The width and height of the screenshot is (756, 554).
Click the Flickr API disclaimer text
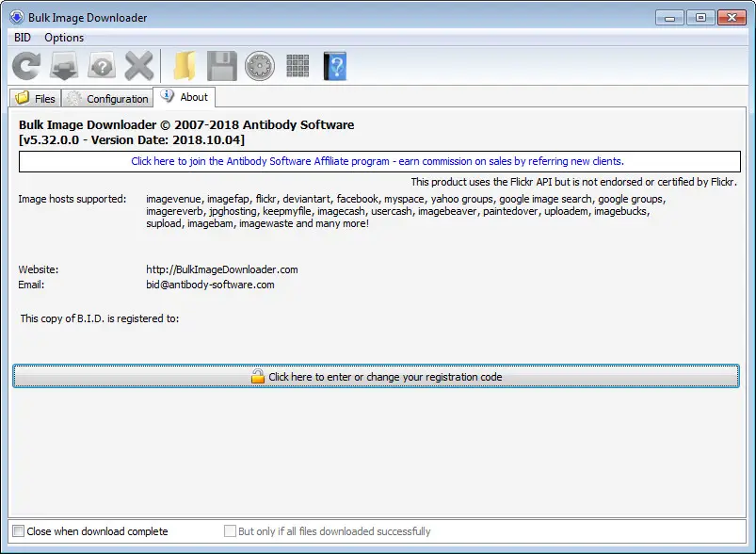573,182
